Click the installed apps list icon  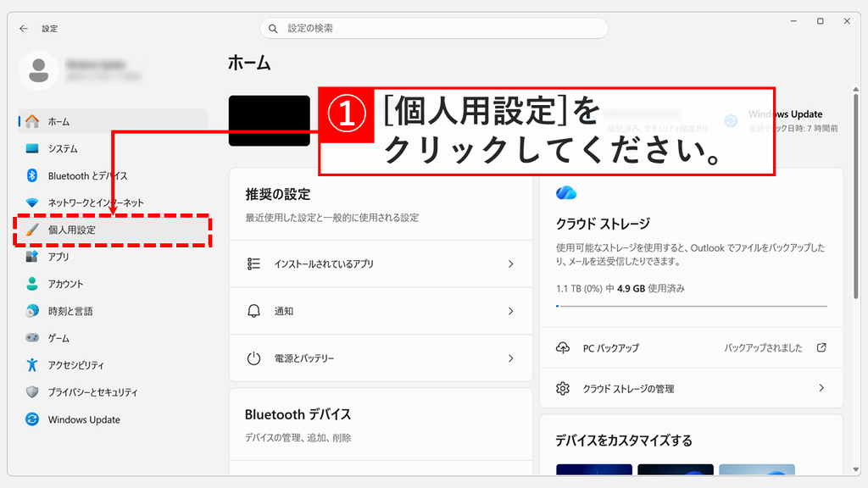tap(253, 264)
